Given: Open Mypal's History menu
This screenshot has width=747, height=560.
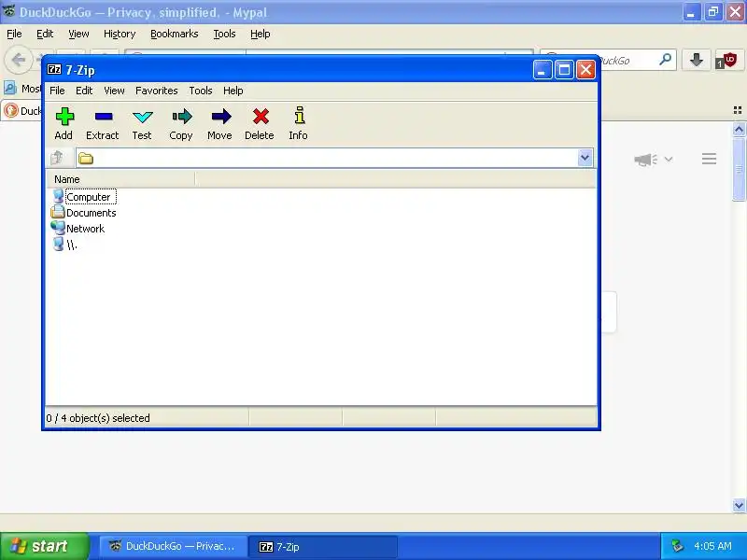Looking at the screenshot, I should (120, 34).
